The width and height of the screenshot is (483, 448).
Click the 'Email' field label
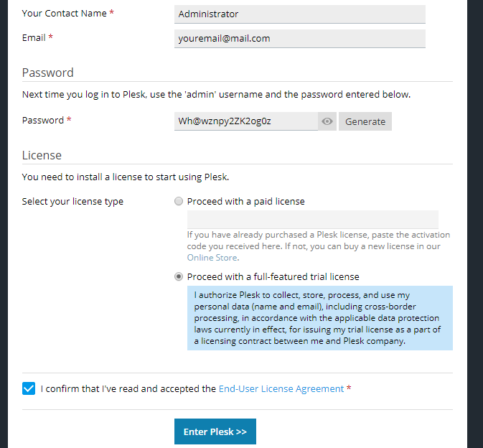[x=34, y=38]
